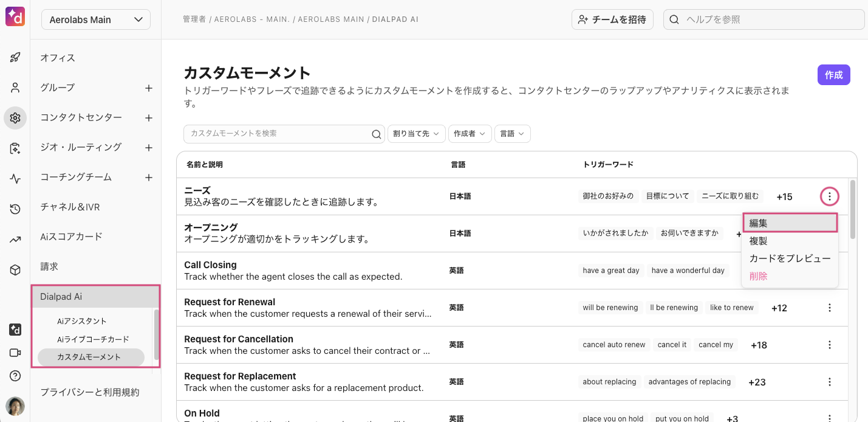Image resolution: width=868 pixels, height=422 pixels.
Task: Open the settings gear in left rail
Action: [x=15, y=118]
